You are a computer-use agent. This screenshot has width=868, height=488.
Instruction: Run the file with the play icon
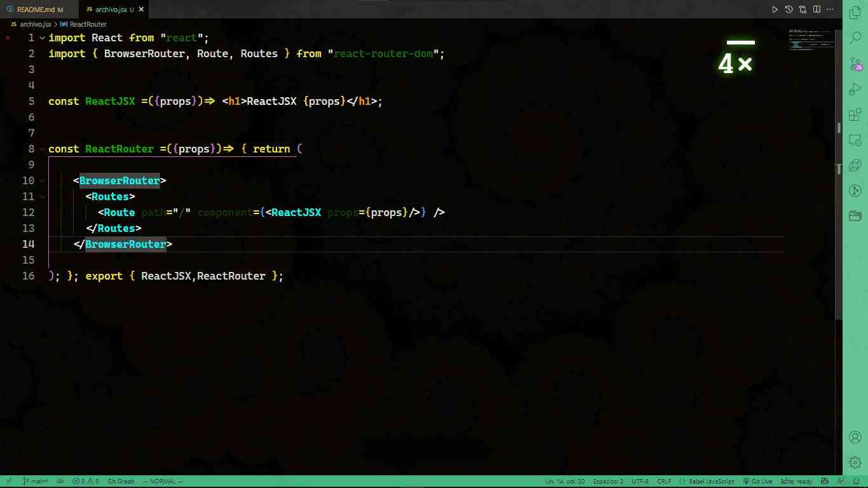775,10
